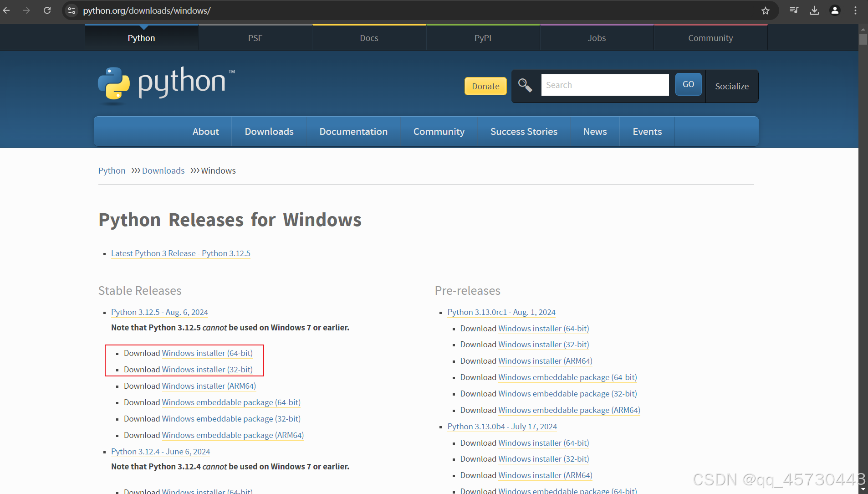Open Python 3.13.0b4 - July 17, 2024 link
The image size is (868, 494).
tap(502, 427)
